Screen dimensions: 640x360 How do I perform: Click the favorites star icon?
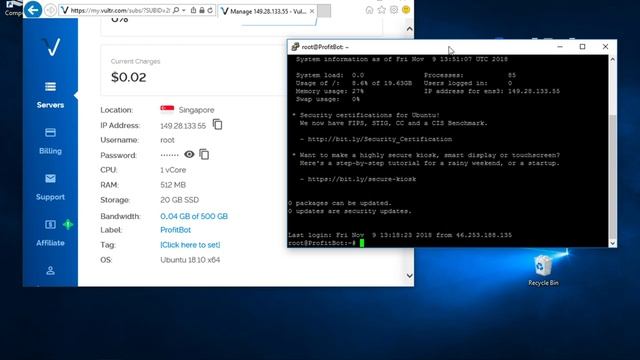pos(381,10)
